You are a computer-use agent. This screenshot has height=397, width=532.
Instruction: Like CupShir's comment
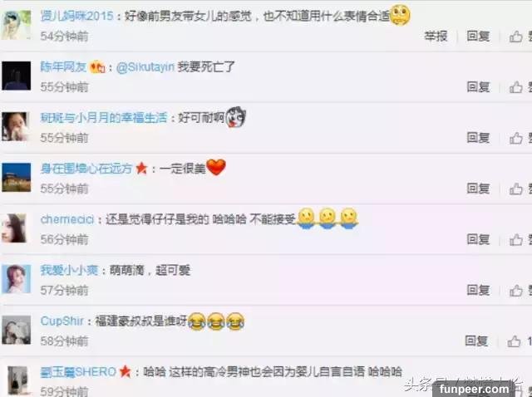(x=514, y=341)
